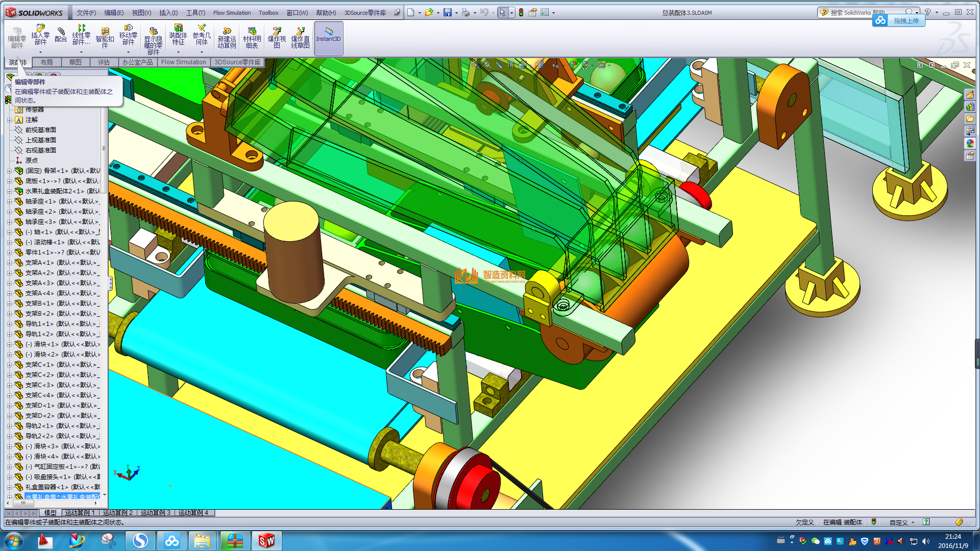Expand the 骨架<1> tree node
This screenshot has height=551, width=980.
click(x=9, y=171)
